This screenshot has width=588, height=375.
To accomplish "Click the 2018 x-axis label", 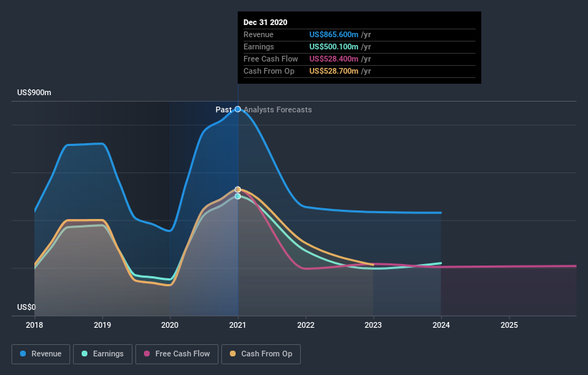I will (34, 325).
